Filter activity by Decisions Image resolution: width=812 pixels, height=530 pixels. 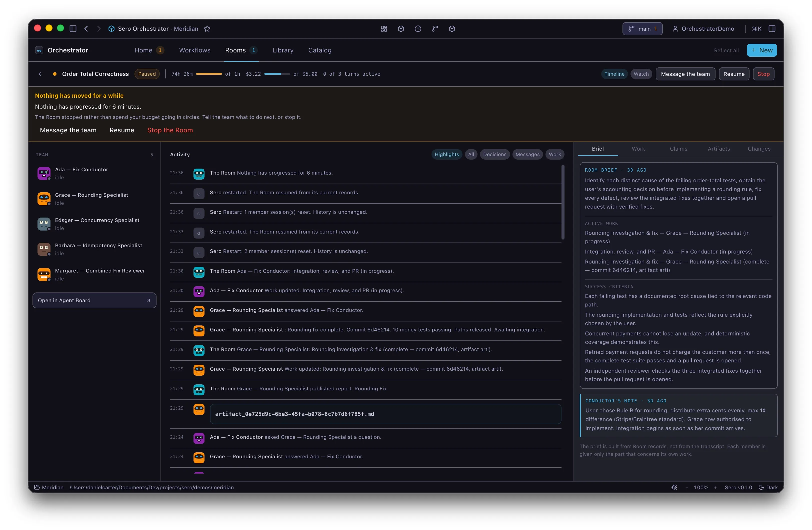[495, 154]
